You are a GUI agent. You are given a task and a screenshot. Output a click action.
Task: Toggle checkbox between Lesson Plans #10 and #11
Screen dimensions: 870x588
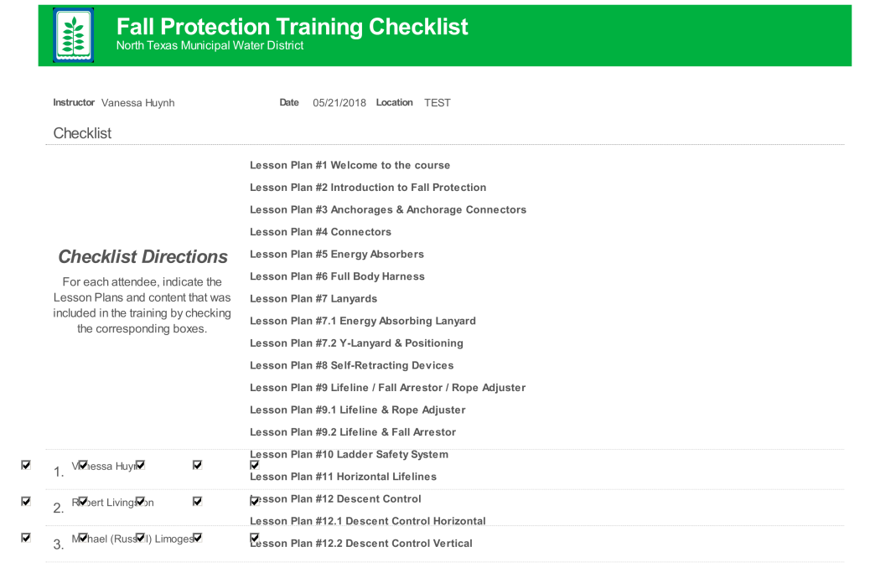(x=254, y=465)
